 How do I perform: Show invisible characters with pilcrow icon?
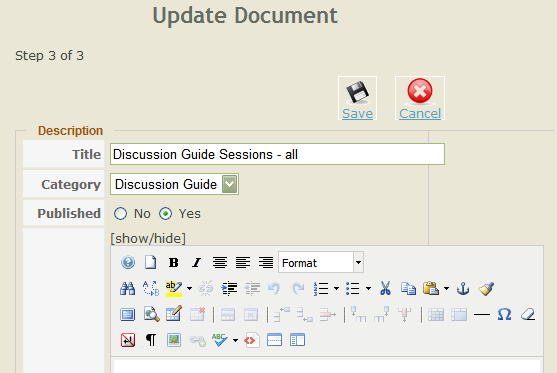[x=151, y=340]
